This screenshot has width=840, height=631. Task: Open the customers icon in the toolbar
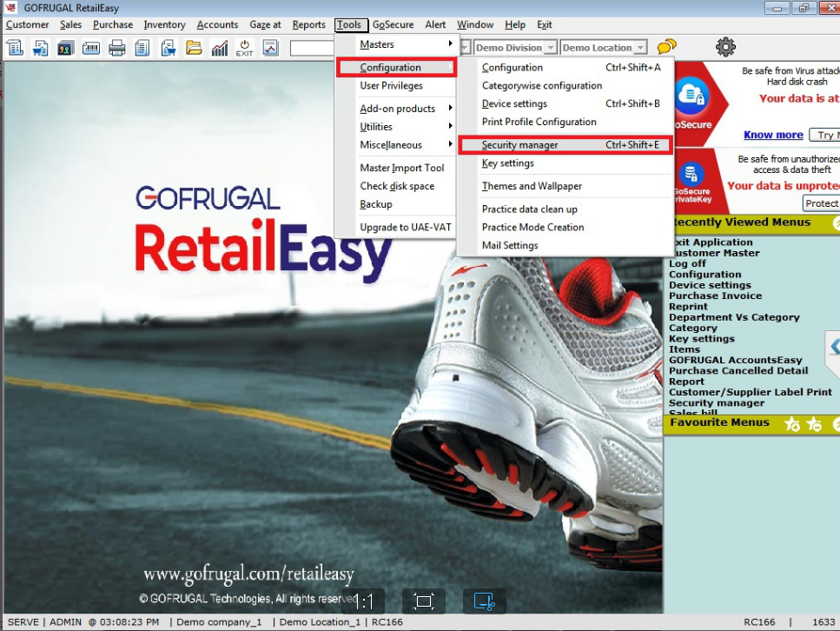click(66, 48)
